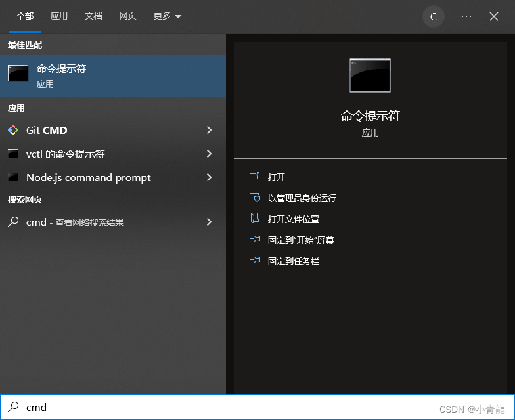
Task: Open Git CMD result
Action: [113, 130]
